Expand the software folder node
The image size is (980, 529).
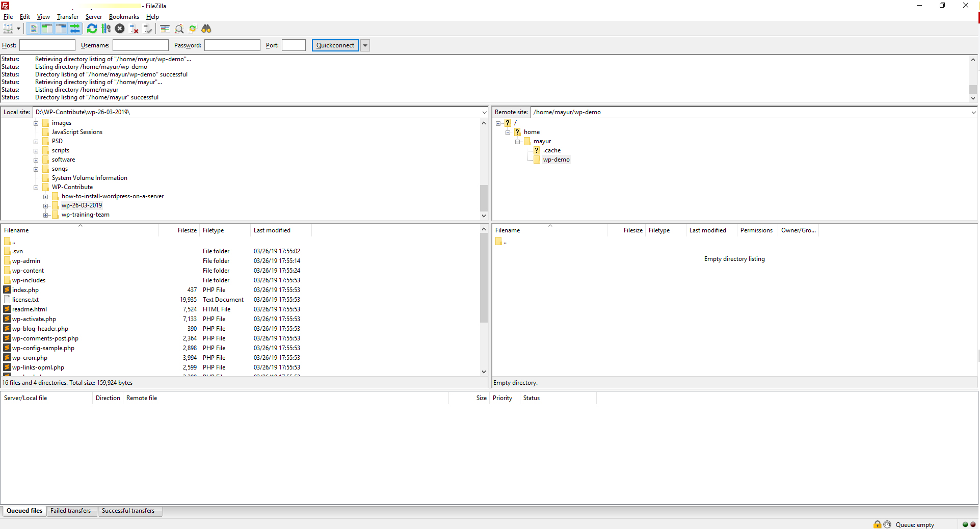pos(36,160)
